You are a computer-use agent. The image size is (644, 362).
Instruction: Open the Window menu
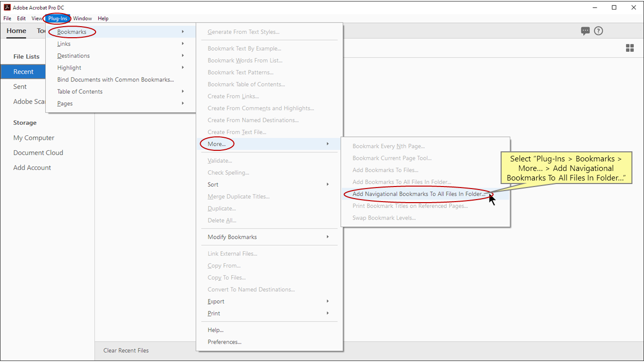coord(82,18)
